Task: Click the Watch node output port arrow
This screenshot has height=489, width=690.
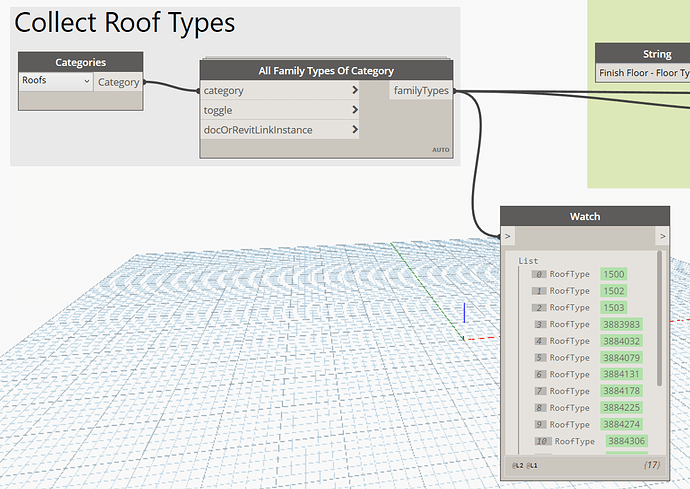Action: tap(661, 236)
